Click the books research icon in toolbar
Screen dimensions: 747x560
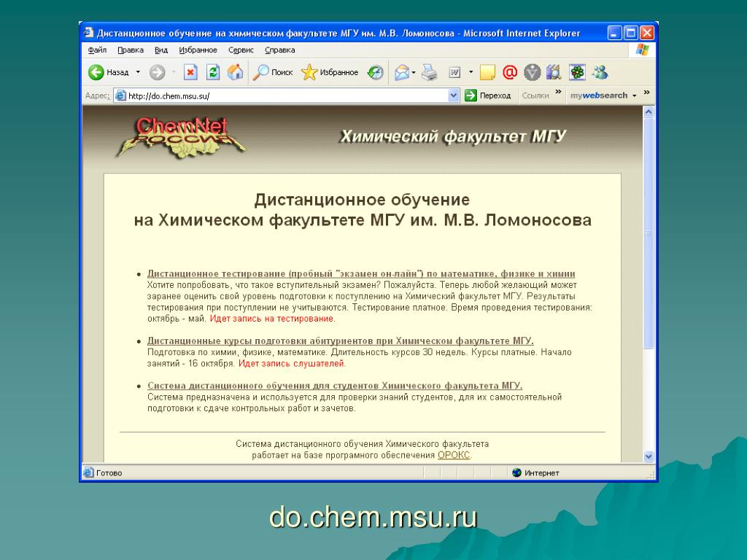coord(554,72)
